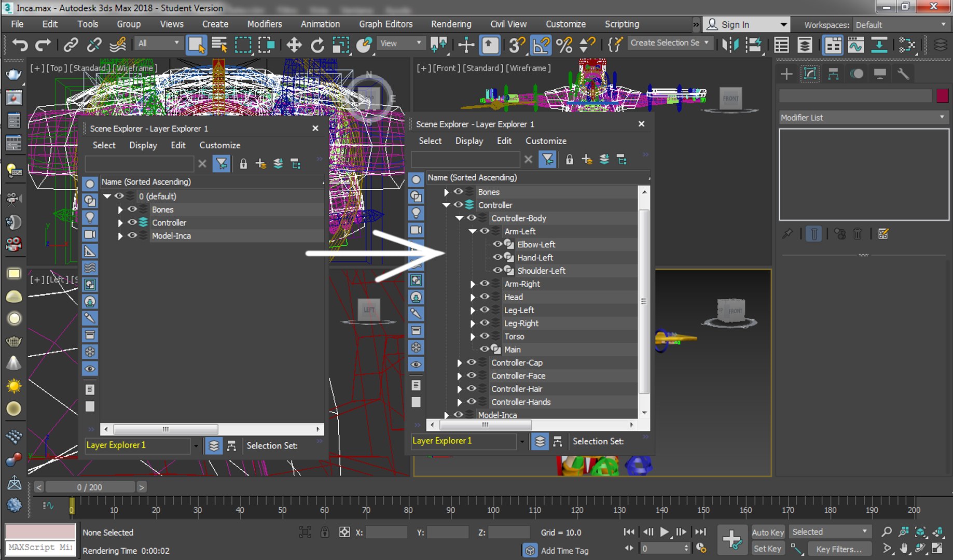Click the Sign In button

click(x=747, y=24)
